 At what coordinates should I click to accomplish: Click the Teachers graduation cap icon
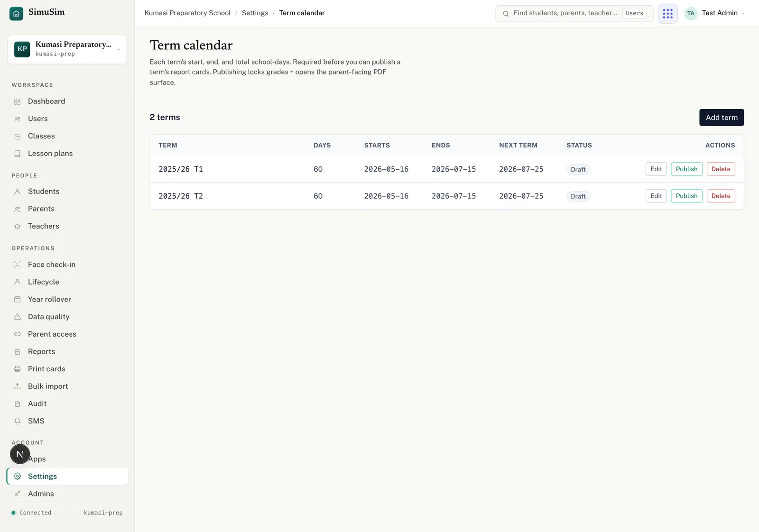pos(18,227)
